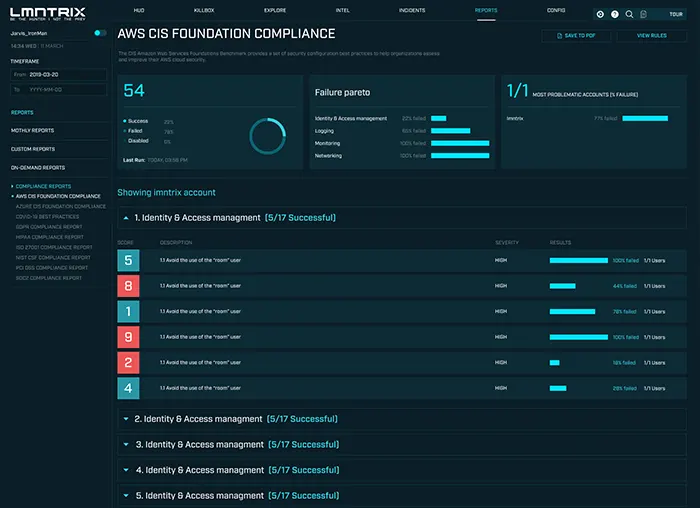This screenshot has width=700, height=508.
Task: Click the Identity & Access management pareto bar
Action: pyautogui.click(x=438, y=118)
